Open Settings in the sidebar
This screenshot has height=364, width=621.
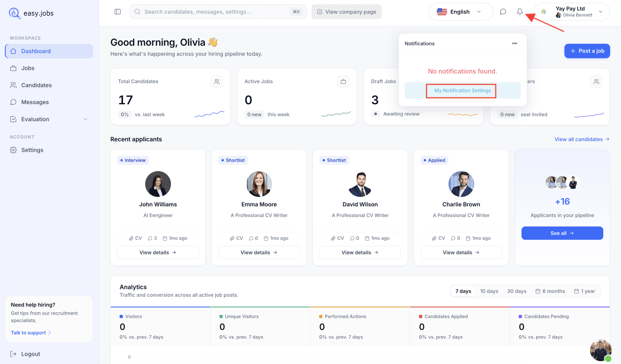click(x=49, y=150)
